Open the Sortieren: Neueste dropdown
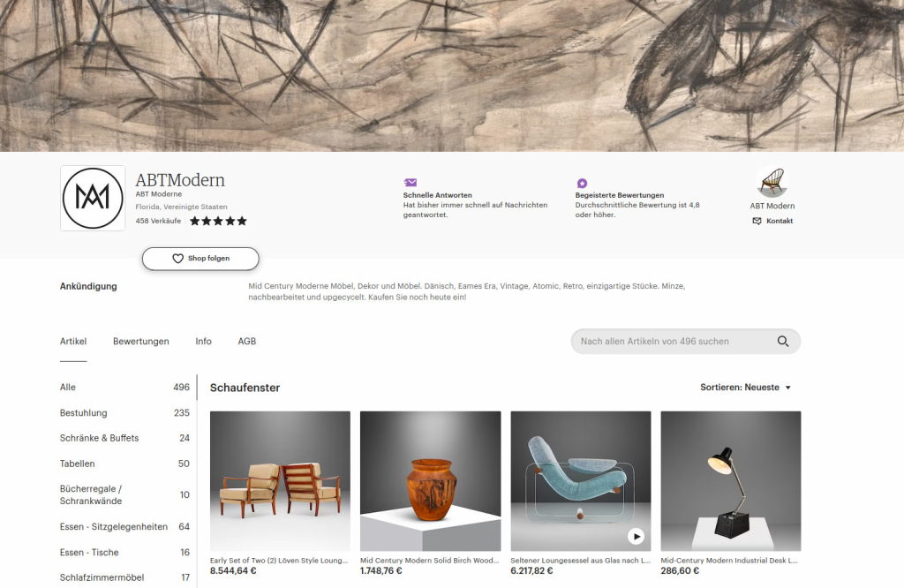Image resolution: width=904 pixels, height=588 pixels. pyautogui.click(x=745, y=388)
